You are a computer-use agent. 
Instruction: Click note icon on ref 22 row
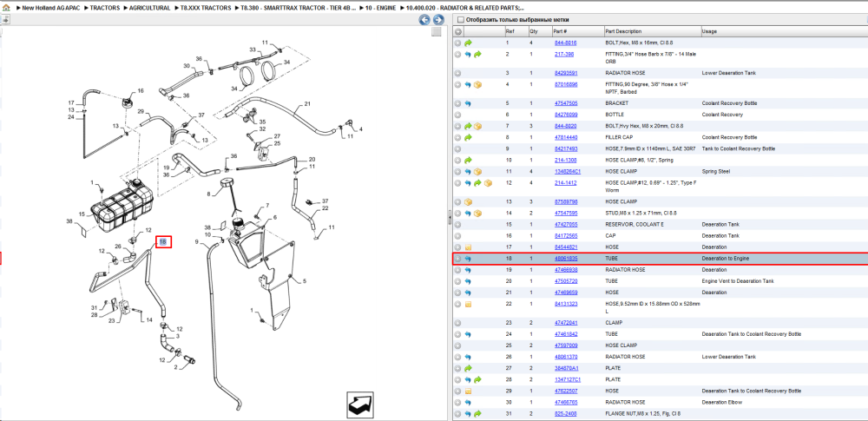469,304
